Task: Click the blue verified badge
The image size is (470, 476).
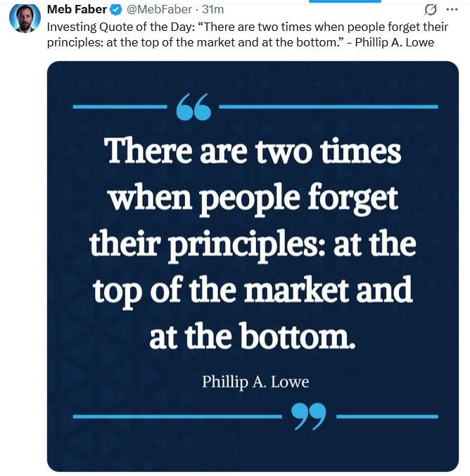Action: pos(116,9)
